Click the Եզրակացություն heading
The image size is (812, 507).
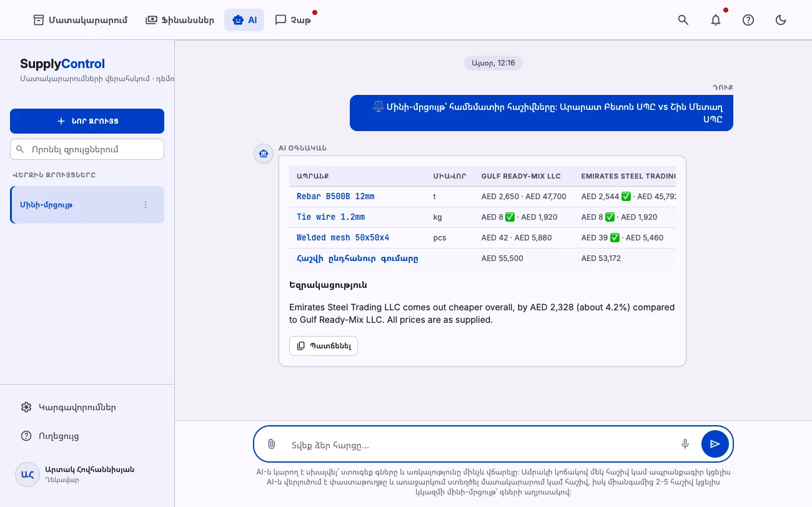(x=328, y=285)
